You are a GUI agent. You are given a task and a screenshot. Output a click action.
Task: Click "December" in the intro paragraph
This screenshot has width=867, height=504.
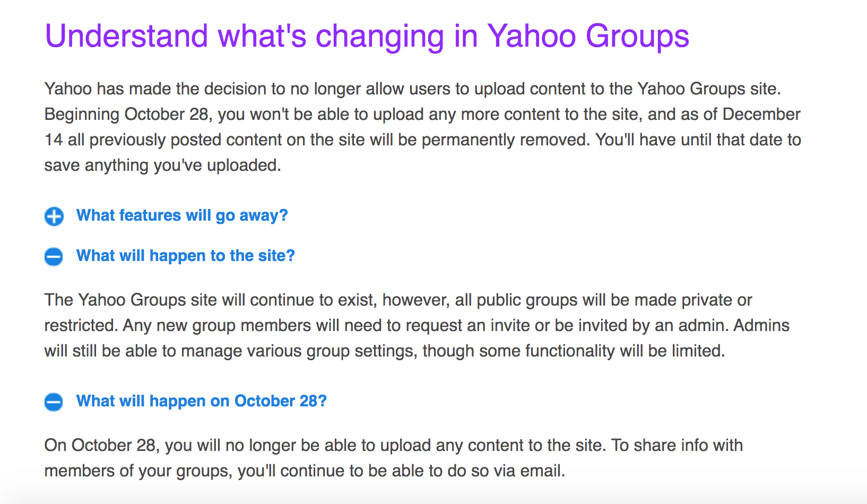point(761,114)
